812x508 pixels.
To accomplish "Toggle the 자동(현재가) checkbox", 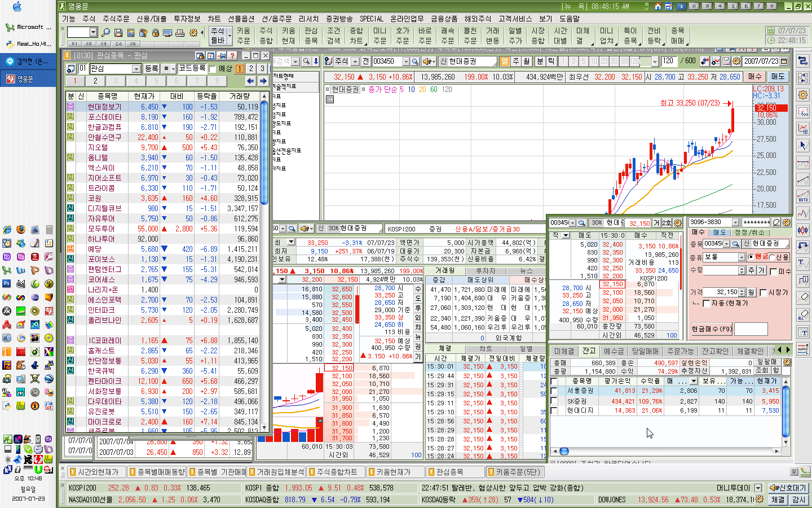I will coord(706,303).
